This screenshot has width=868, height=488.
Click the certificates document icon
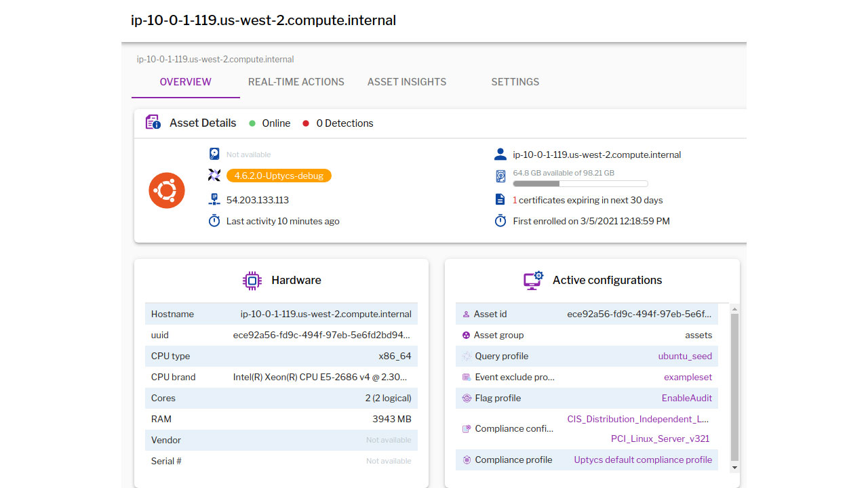click(500, 200)
